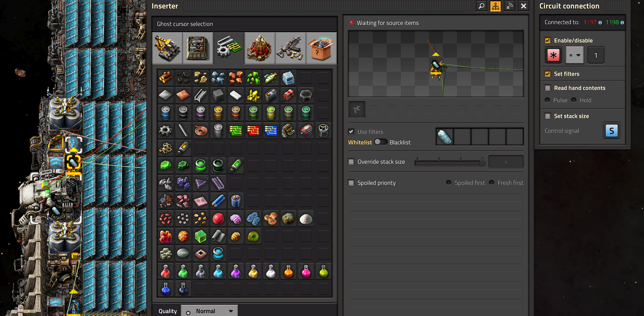Screen dimensions: 644x316
Task: Select the green logistic science flask
Action: coord(183,271)
